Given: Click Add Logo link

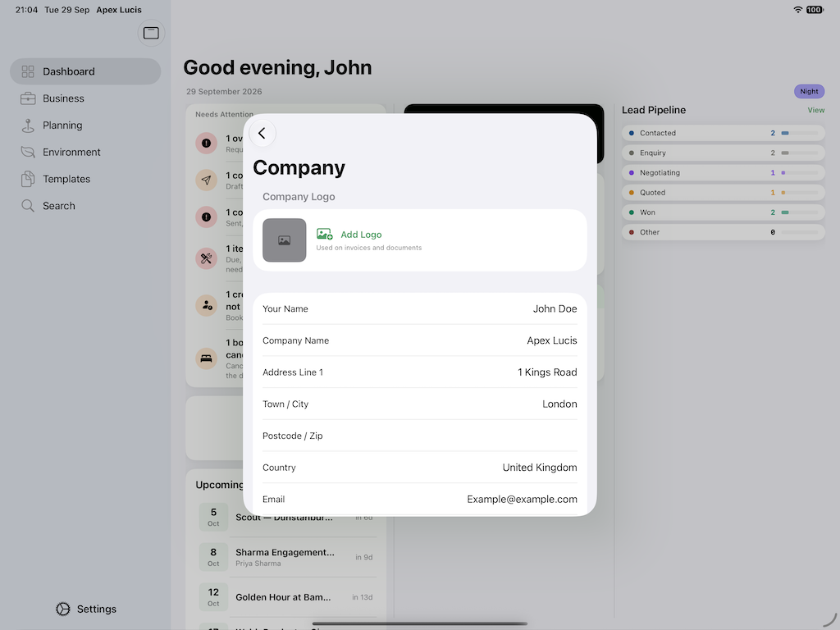Looking at the screenshot, I should (x=361, y=235).
